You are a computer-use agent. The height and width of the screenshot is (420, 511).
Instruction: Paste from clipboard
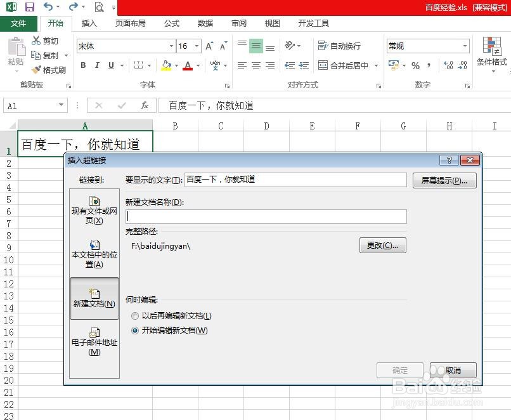click(16, 51)
